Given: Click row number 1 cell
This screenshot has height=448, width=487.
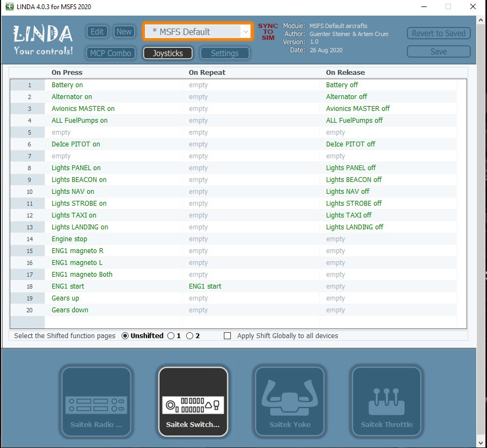Looking at the screenshot, I should (x=27, y=85).
